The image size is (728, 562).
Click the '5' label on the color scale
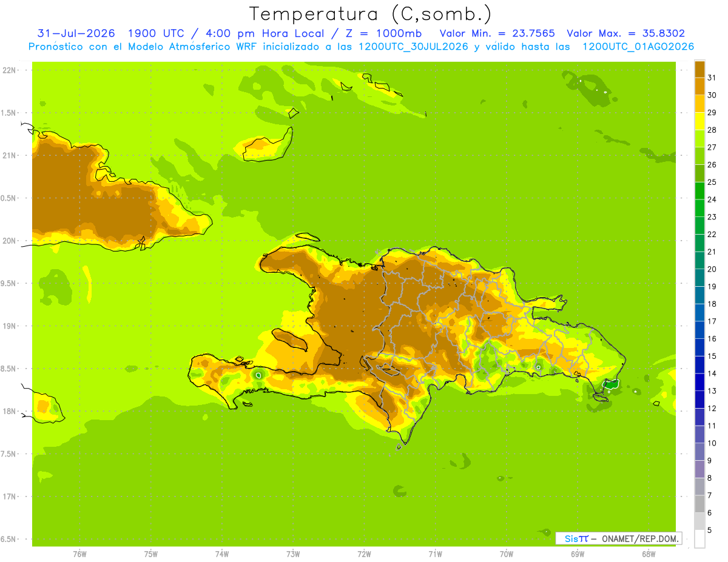[x=709, y=530]
